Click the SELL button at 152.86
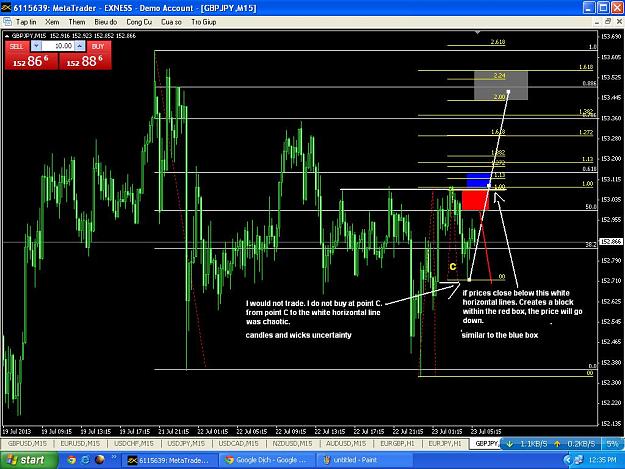 coord(31,61)
